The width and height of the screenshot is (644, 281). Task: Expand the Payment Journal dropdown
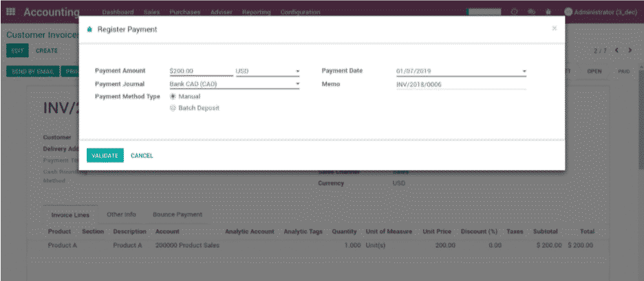(x=297, y=84)
